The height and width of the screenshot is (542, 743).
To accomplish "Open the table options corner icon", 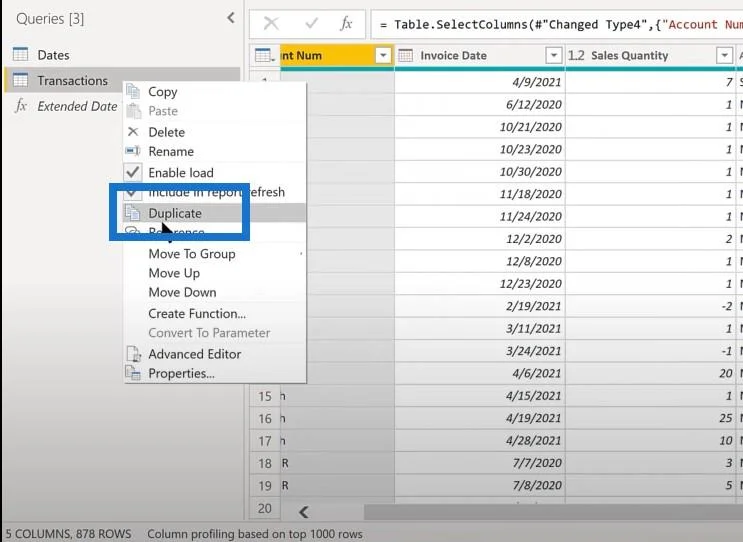I will pos(264,55).
